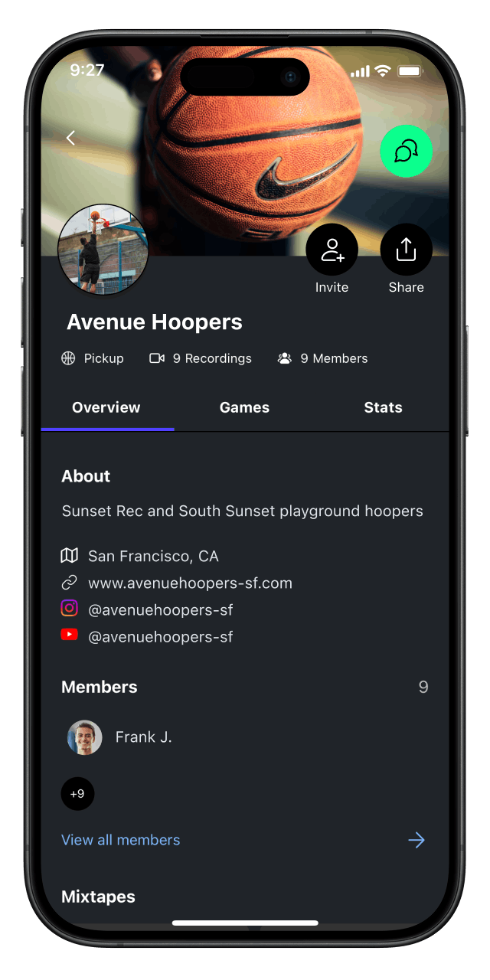
Task: Tap the About section heading
Action: pyautogui.click(x=86, y=476)
